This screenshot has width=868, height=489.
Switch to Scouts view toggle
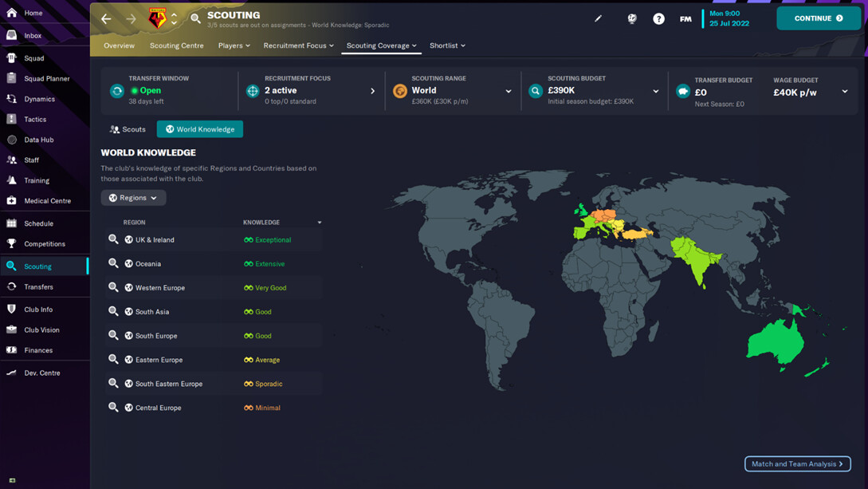pyautogui.click(x=128, y=129)
